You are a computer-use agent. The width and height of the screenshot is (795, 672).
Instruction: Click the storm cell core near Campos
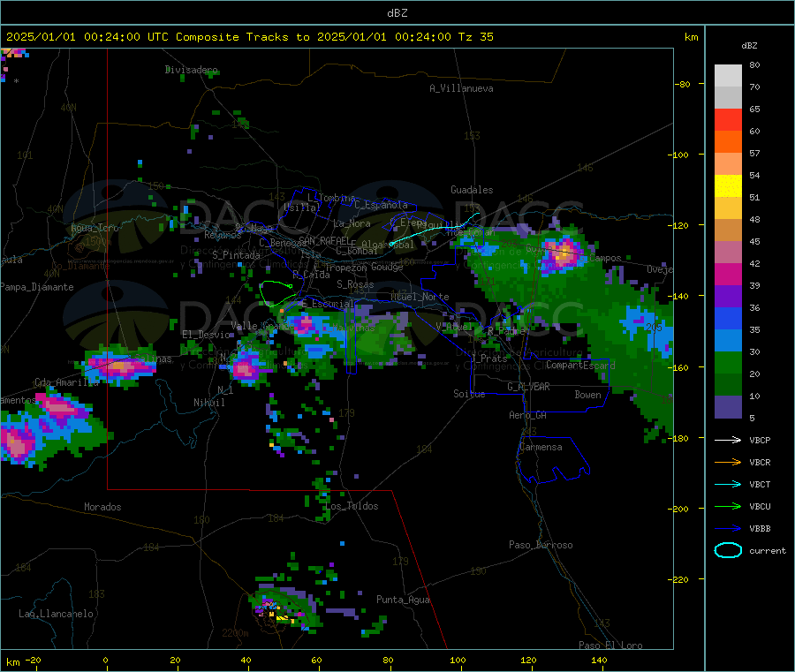tap(563, 253)
